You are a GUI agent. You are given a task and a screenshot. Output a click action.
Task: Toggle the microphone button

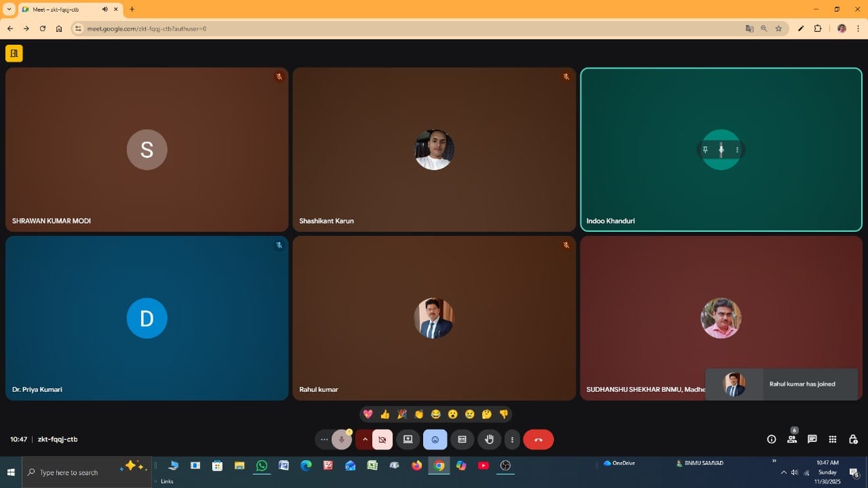pos(342,439)
